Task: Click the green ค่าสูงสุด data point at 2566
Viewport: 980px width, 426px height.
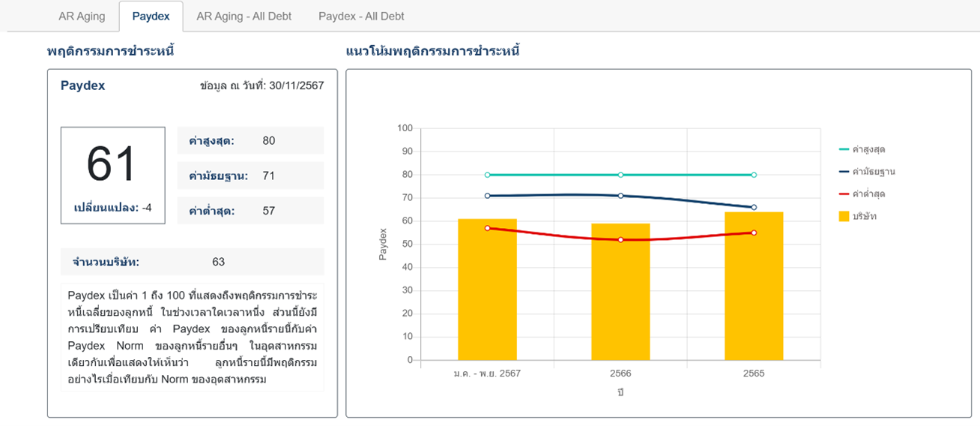Action: tap(620, 175)
